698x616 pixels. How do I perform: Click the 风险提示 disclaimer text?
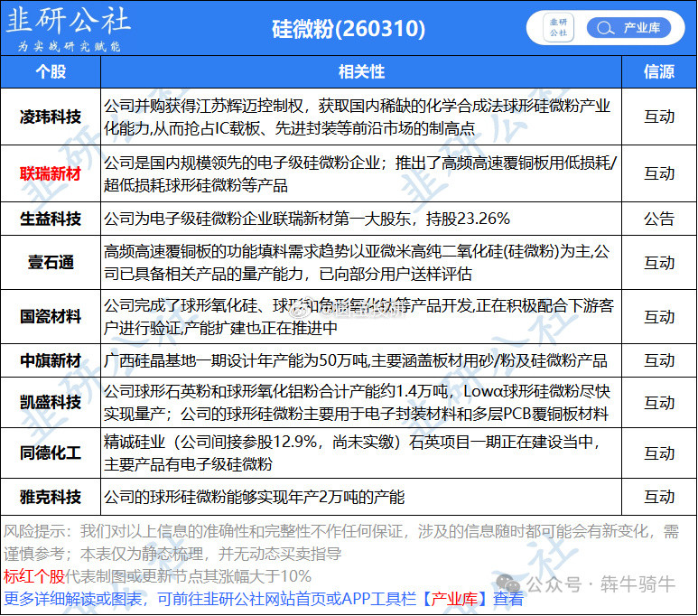click(x=341, y=543)
